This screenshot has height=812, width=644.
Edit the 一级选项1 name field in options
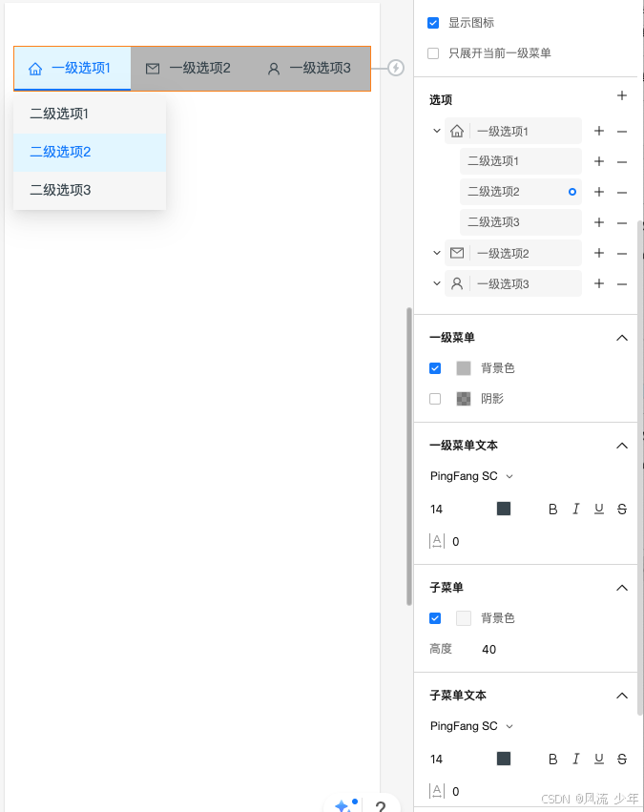tap(527, 131)
